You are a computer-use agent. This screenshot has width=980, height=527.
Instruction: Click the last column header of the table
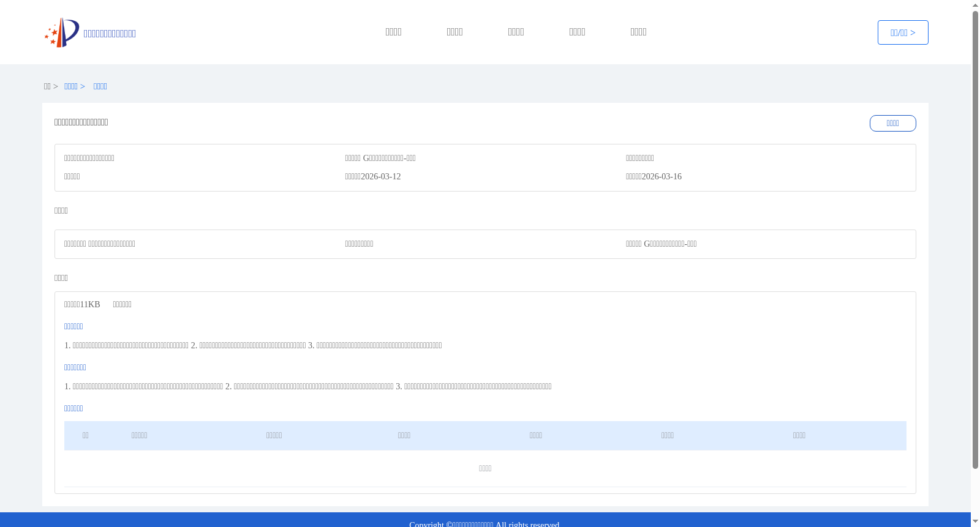(799, 435)
